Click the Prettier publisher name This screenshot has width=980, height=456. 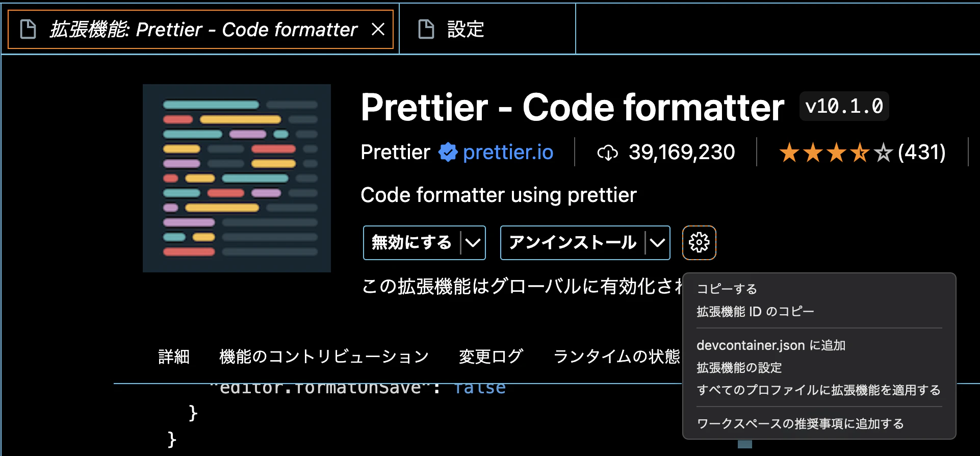(x=395, y=152)
